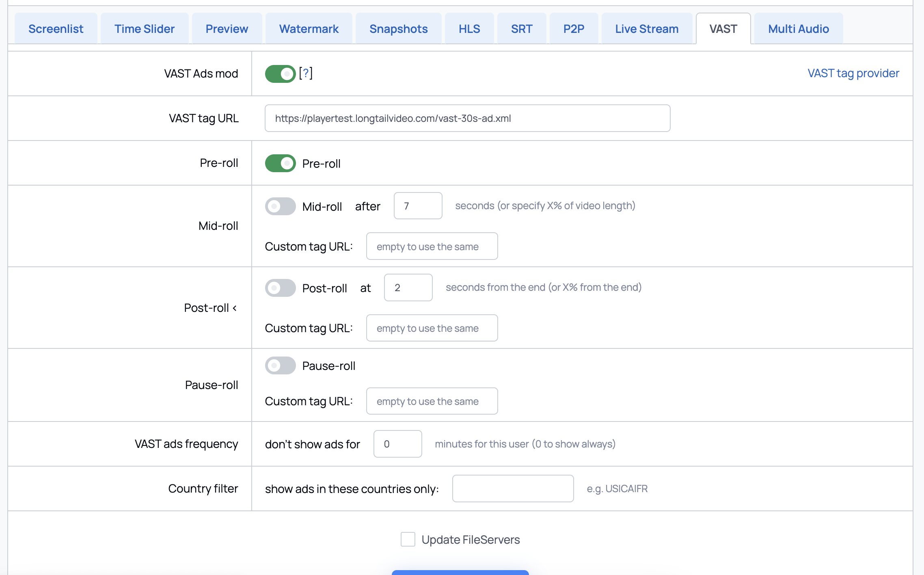
Task: Go to the Watermark tab
Action: (x=309, y=29)
